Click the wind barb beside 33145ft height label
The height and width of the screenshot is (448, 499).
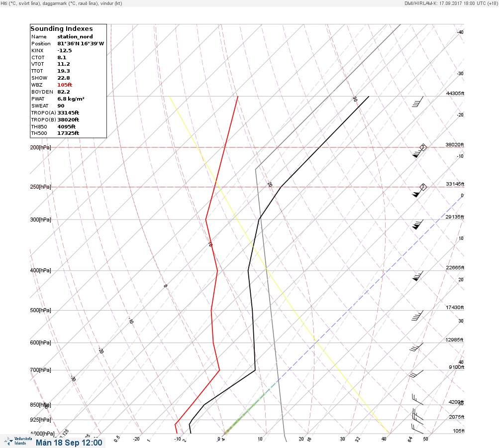417,191
